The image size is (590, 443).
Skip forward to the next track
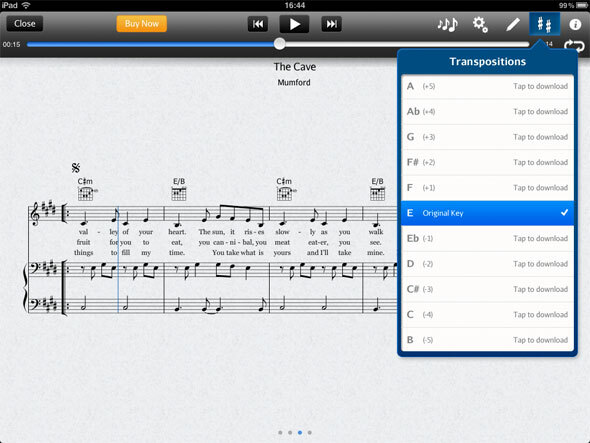point(331,24)
